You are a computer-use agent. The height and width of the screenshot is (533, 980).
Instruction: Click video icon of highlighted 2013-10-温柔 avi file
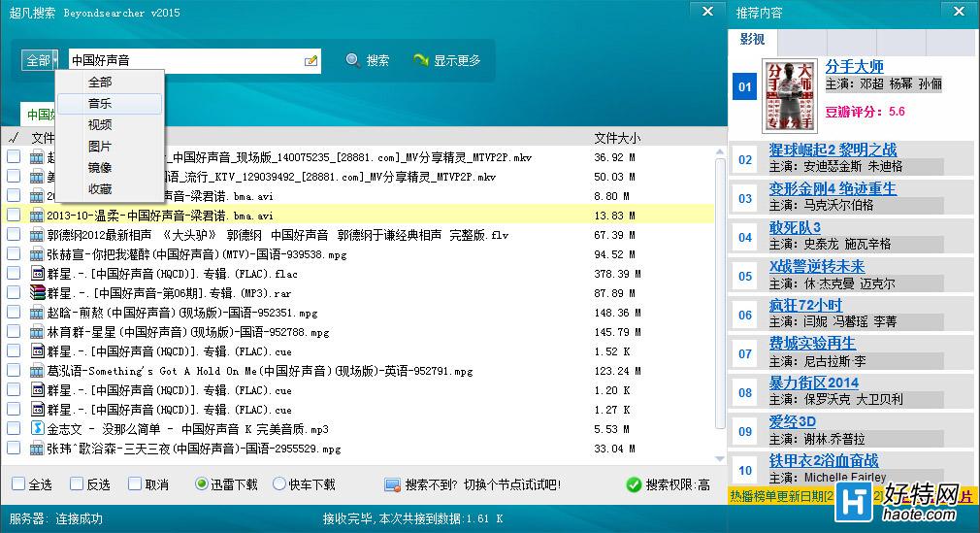[x=37, y=216]
